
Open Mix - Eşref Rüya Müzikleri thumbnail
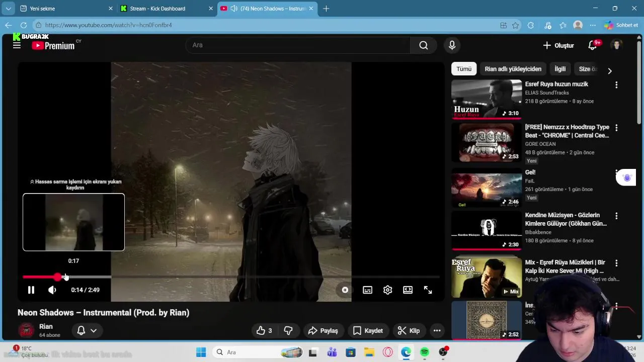(487, 278)
